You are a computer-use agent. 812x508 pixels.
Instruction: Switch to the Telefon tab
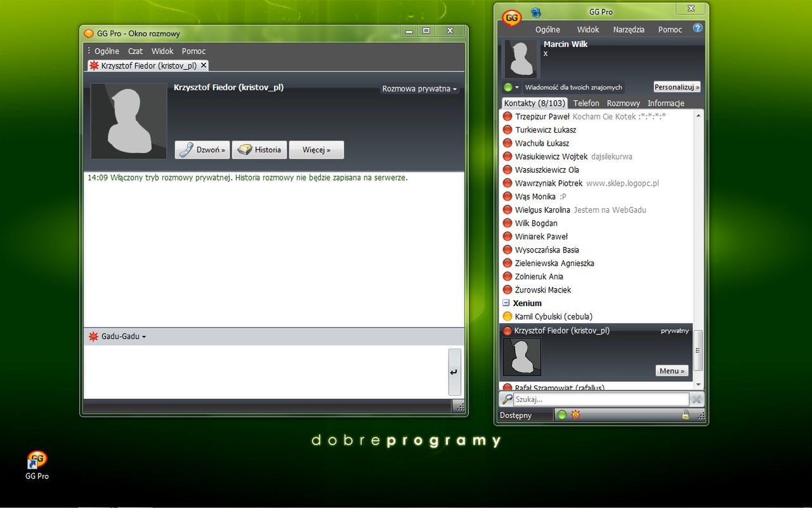pyautogui.click(x=586, y=103)
